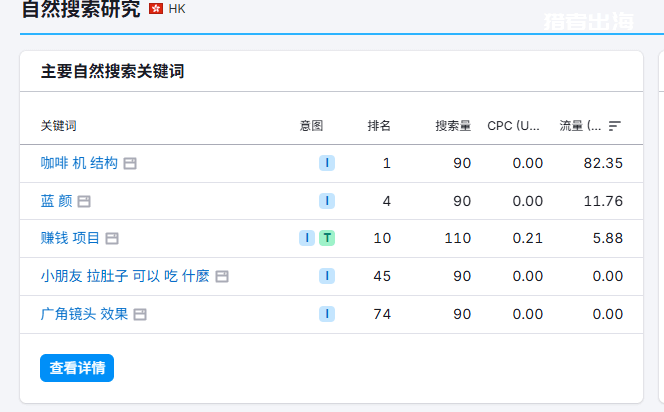
Task: Click intent badge T for 赚钱 项目
Action: tap(327, 238)
